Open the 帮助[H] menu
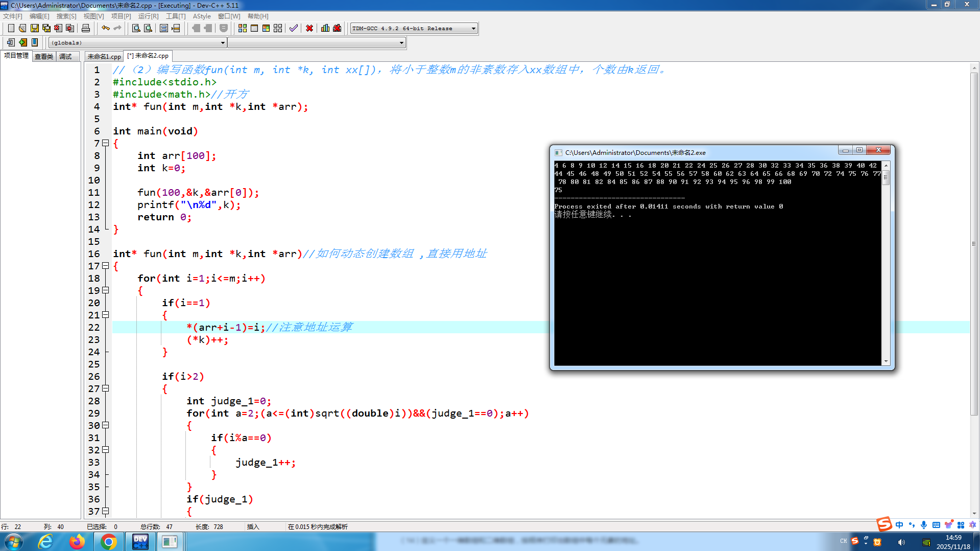The height and width of the screenshot is (551, 980). pos(258,16)
